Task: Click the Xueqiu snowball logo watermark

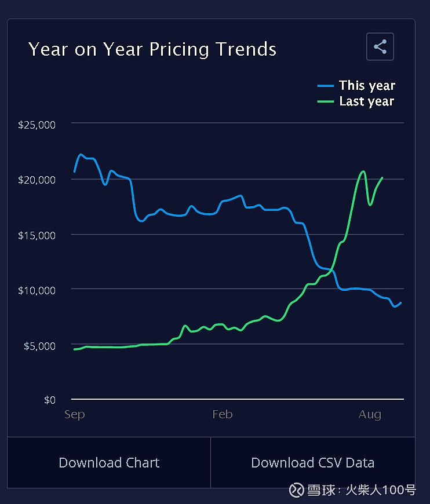Action: coord(297,490)
